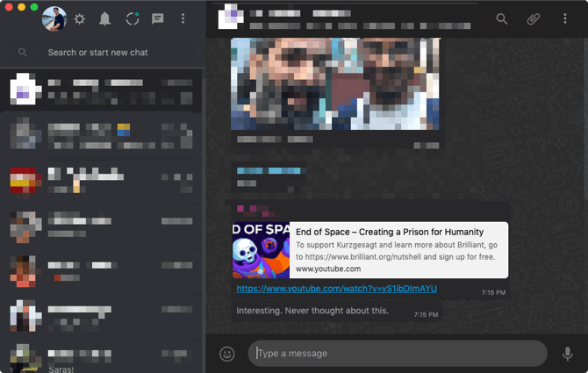Click your profile picture in top bar
588x373 pixels.
[x=54, y=18]
